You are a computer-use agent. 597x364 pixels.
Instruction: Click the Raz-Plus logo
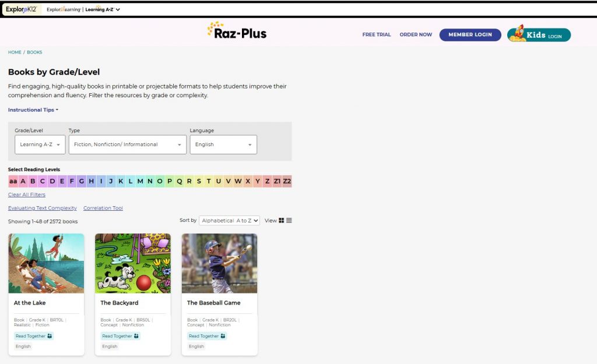[x=237, y=31]
